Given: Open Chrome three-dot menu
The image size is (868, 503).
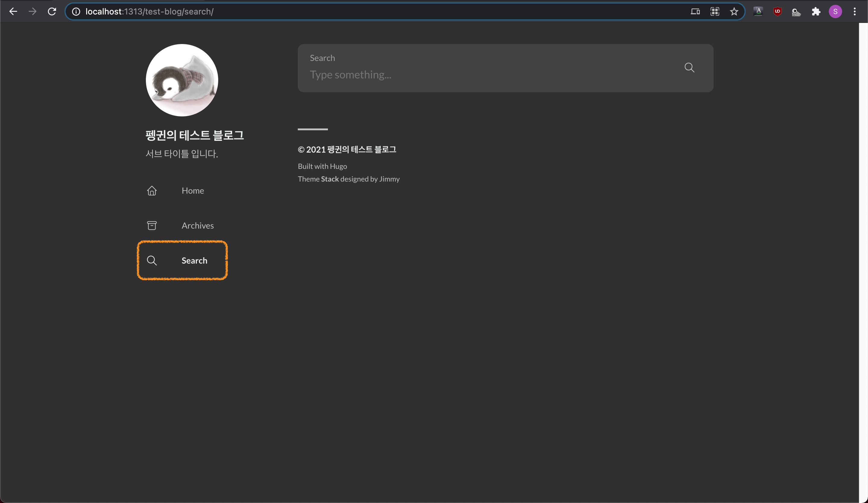Looking at the screenshot, I should pyautogui.click(x=854, y=12).
